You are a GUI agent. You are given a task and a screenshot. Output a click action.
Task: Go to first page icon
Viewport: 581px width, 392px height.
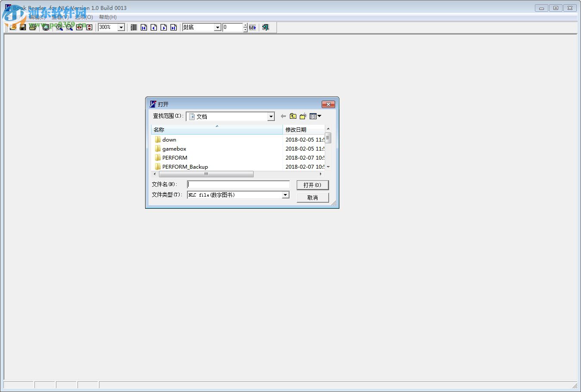[x=144, y=27]
